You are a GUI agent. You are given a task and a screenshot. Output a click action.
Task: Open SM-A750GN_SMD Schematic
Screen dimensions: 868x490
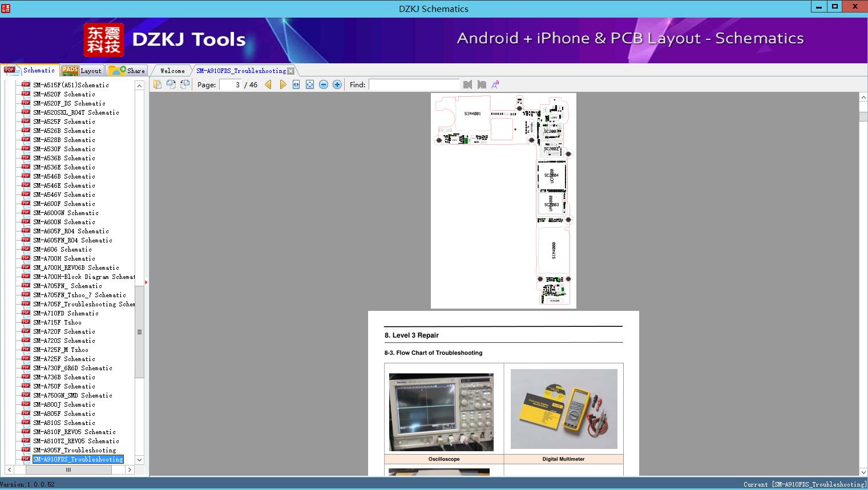pyautogui.click(x=72, y=395)
